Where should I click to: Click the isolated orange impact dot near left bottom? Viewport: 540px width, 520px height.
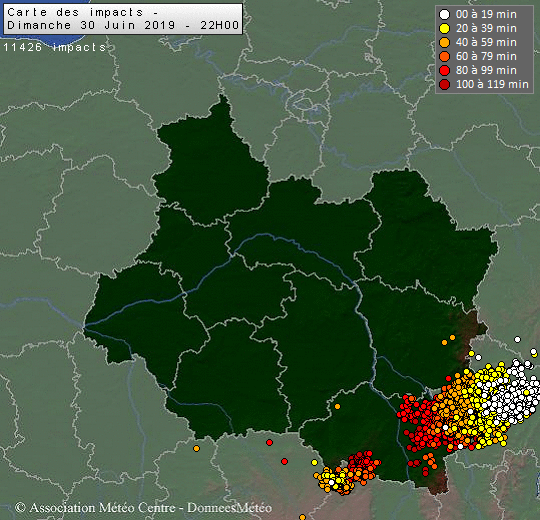coord(196,448)
